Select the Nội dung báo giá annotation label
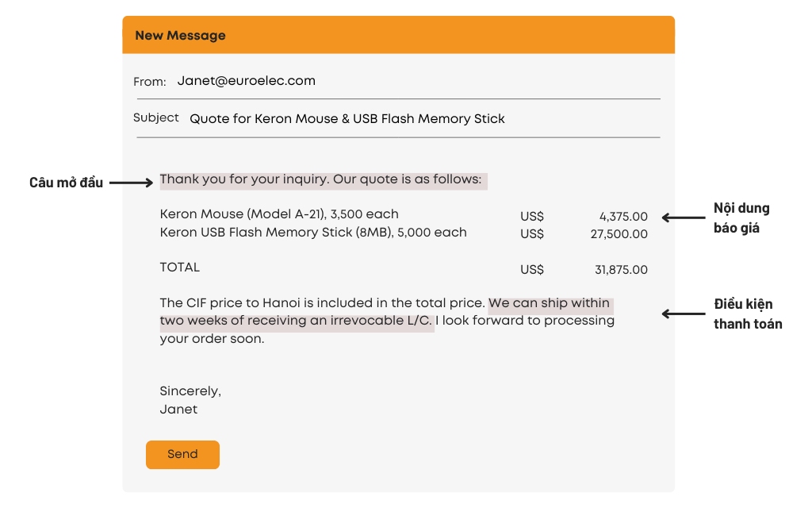 point(741,218)
